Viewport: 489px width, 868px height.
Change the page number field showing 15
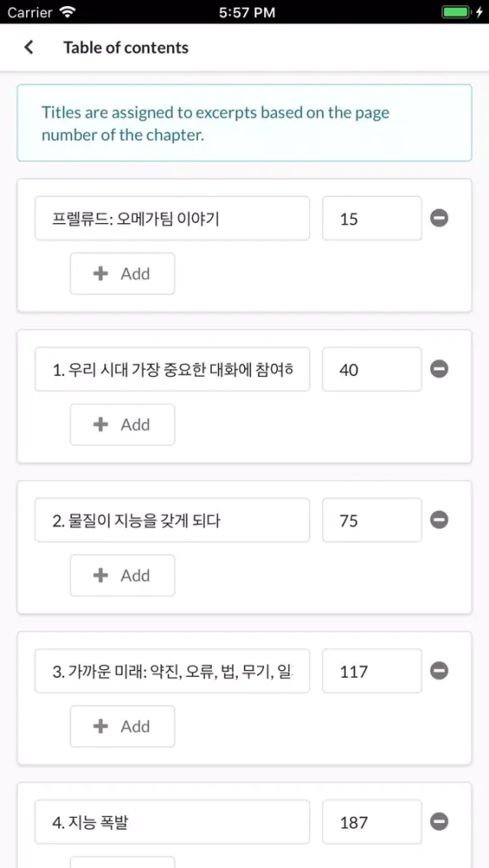(x=372, y=218)
